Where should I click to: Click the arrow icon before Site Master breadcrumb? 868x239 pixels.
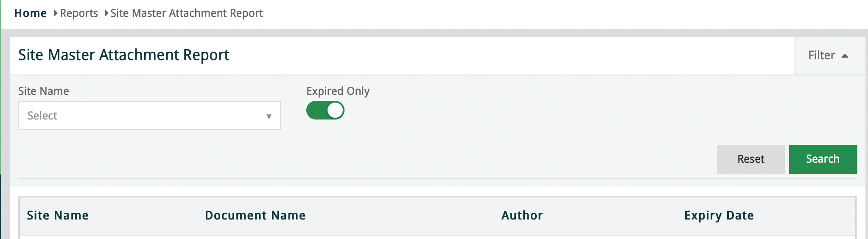pyautogui.click(x=106, y=13)
